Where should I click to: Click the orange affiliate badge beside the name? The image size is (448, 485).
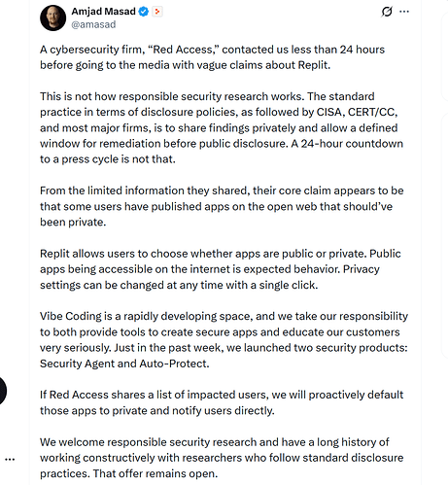click(157, 12)
